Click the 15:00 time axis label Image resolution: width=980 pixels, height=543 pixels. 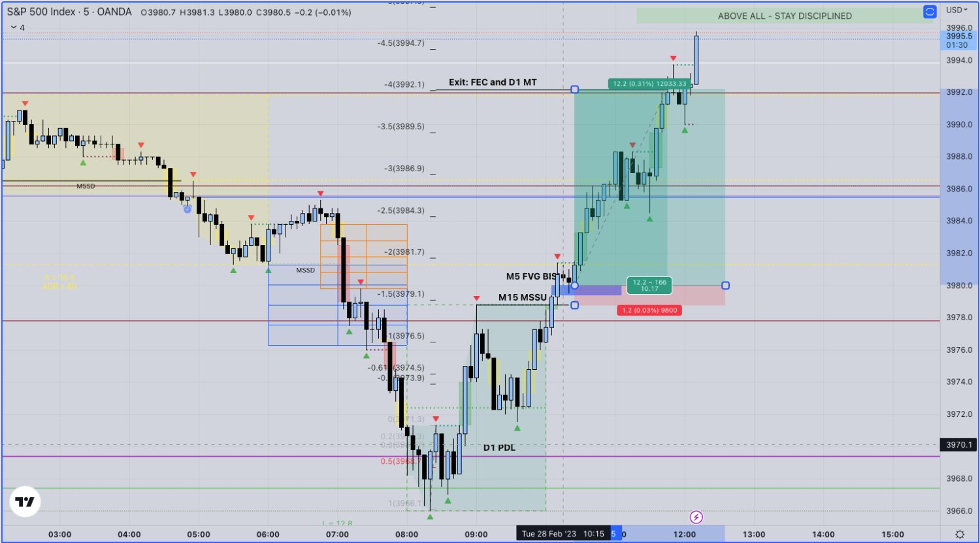coord(892,534)
